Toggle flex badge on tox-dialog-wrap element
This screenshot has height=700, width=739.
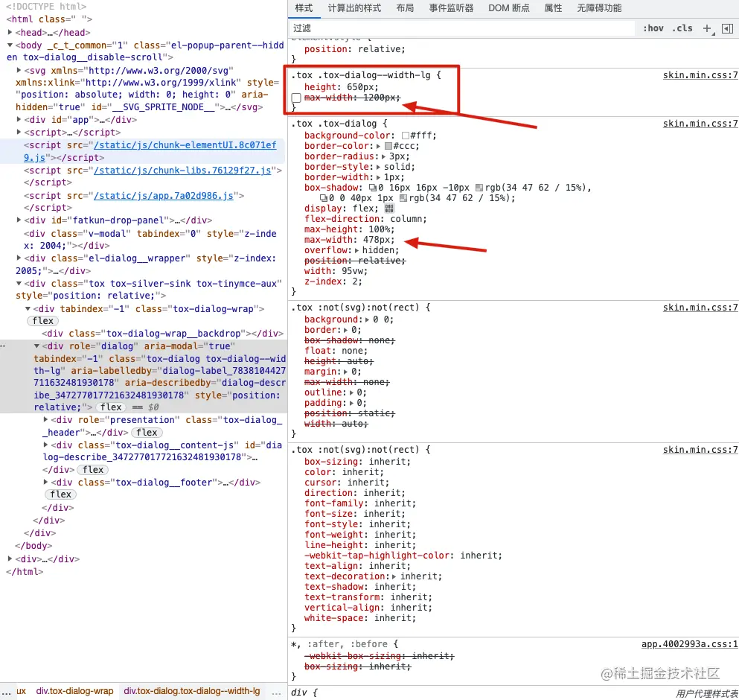pos(43,321)
